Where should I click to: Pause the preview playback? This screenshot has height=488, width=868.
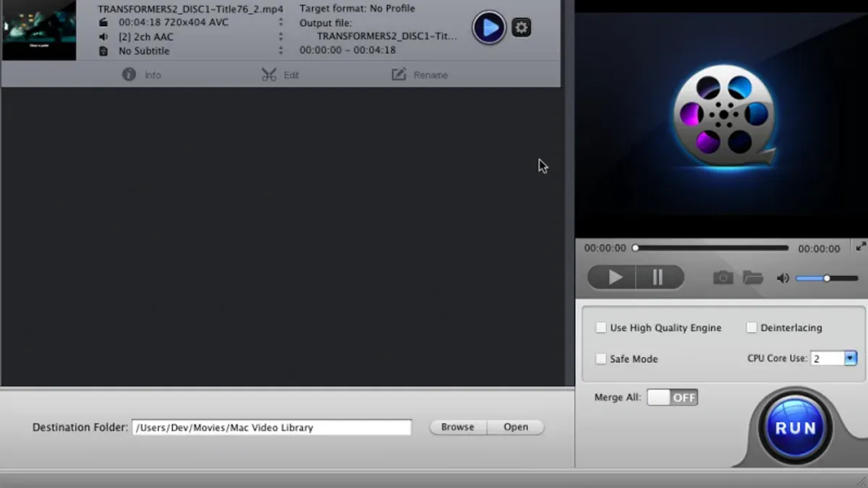(x=660, y=278)
